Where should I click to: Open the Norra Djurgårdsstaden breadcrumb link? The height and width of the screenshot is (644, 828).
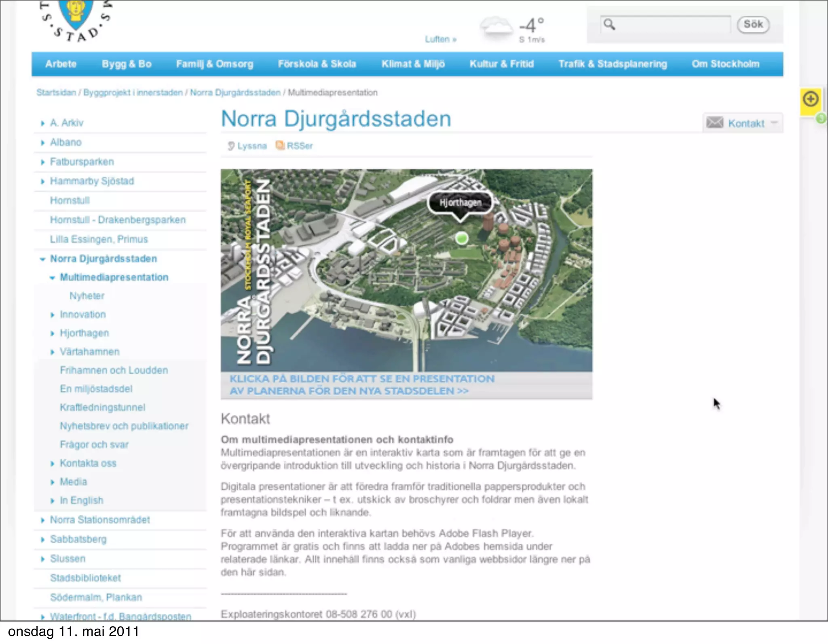pyautogui.click(x=235, y=93)
